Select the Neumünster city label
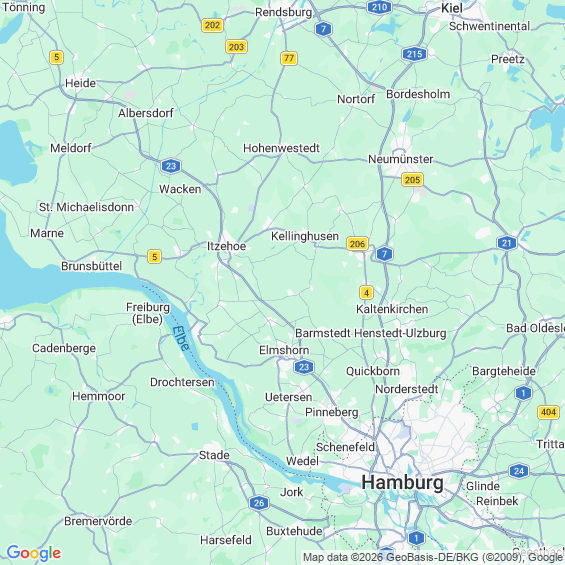 click(400, 159)
